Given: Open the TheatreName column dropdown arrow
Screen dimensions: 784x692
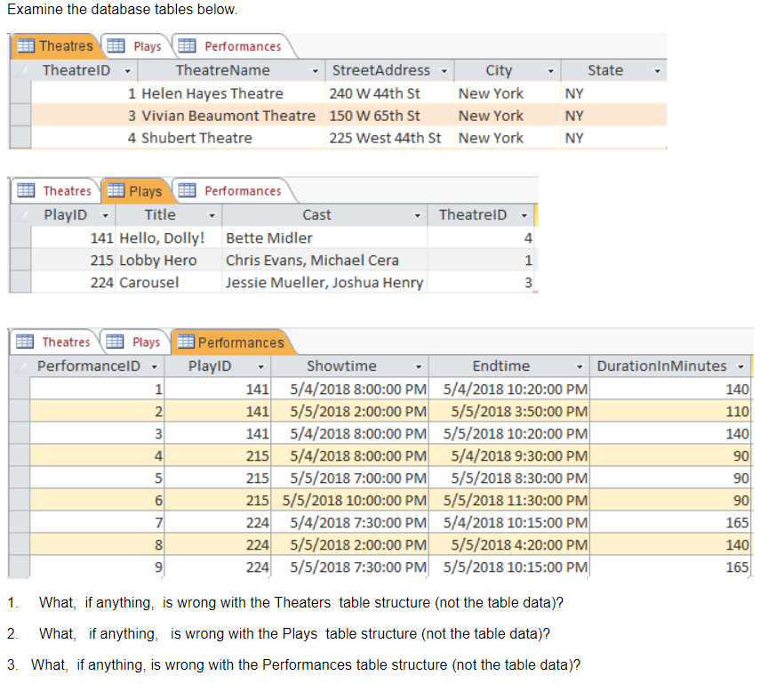Looking at the screenshot, I should 316,71.
